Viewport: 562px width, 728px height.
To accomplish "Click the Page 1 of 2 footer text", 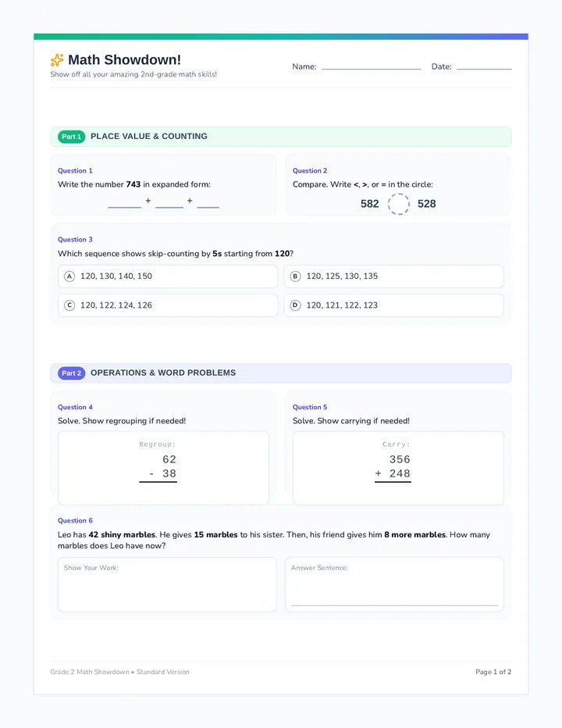I will pyautogui.click(x=493, y=672).
